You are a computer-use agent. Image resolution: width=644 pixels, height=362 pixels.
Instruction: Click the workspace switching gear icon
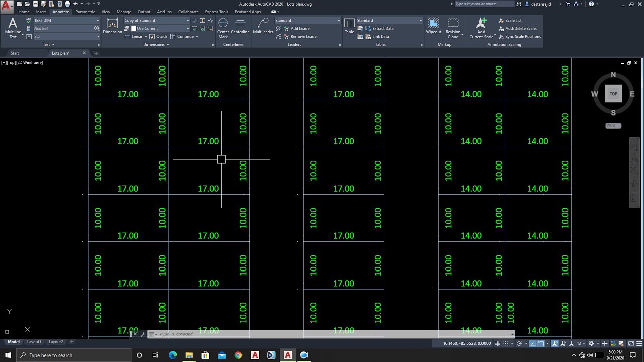[591, 343]
